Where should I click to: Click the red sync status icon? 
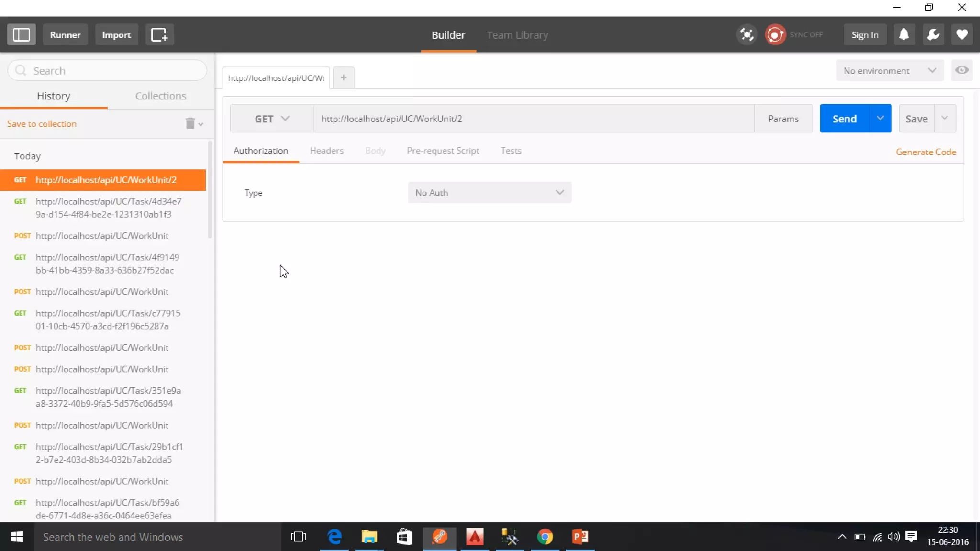pyautogui.click(x=775, y=34)
